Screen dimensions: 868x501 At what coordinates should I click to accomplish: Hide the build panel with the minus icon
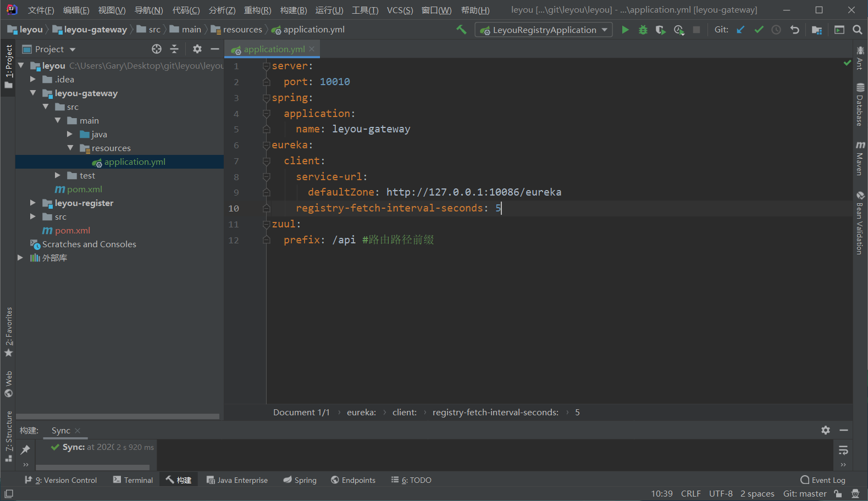(x=844, y=430)
